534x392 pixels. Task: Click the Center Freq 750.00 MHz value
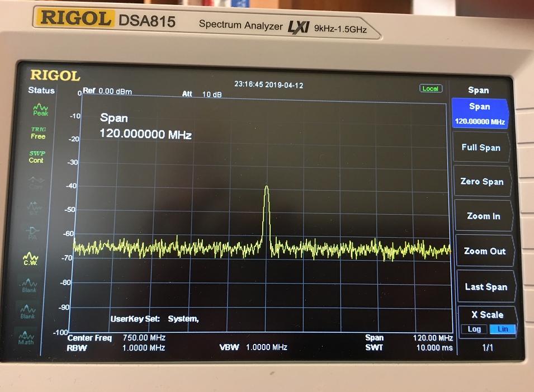point(144,338)
